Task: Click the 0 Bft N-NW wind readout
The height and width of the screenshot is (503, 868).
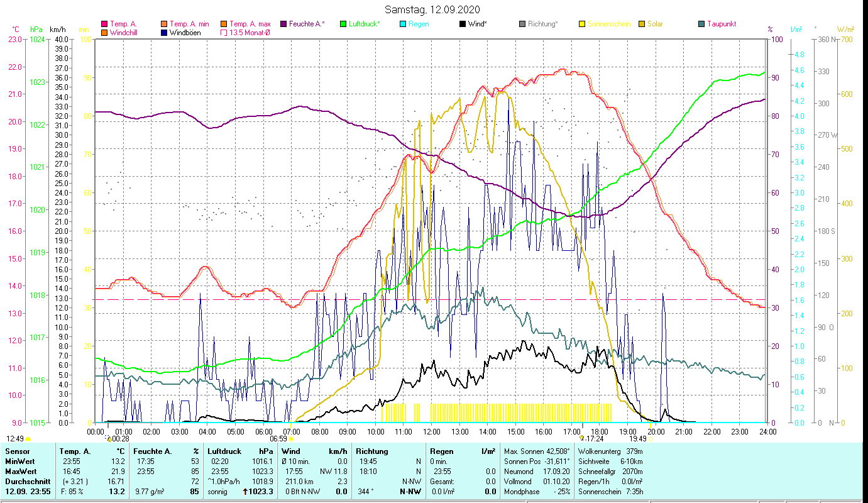Action: pos(303,492)
